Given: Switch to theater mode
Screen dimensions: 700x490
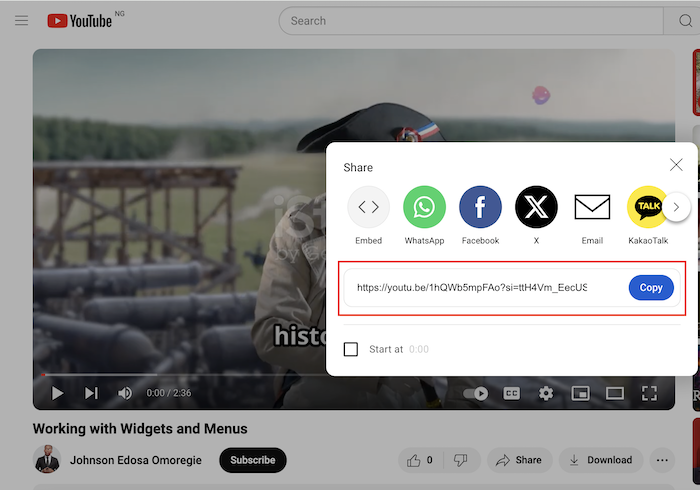Looking at the screenshot, I should 615,393.
